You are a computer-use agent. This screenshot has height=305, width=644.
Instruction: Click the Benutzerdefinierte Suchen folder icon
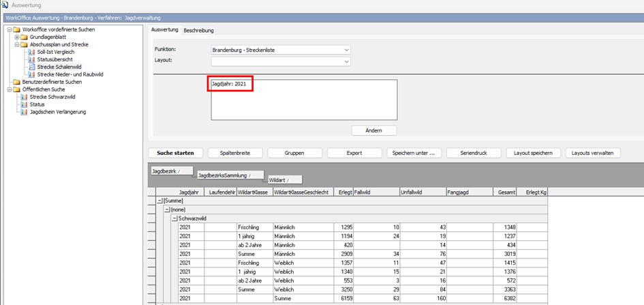click(16, 82)
